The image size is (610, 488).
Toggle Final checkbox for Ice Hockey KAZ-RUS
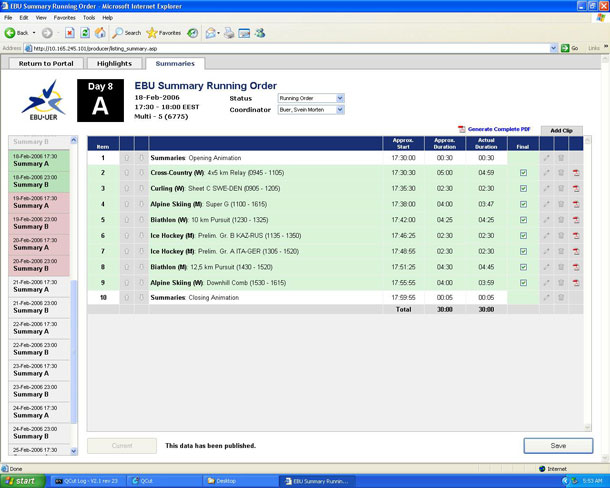click(523, 235)
